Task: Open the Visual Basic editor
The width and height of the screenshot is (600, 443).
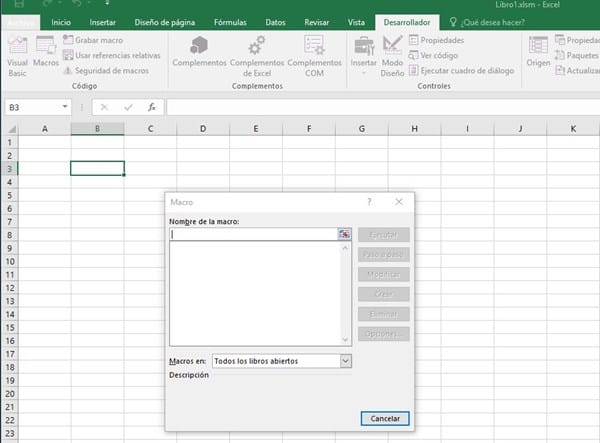Action: point(17,54)
